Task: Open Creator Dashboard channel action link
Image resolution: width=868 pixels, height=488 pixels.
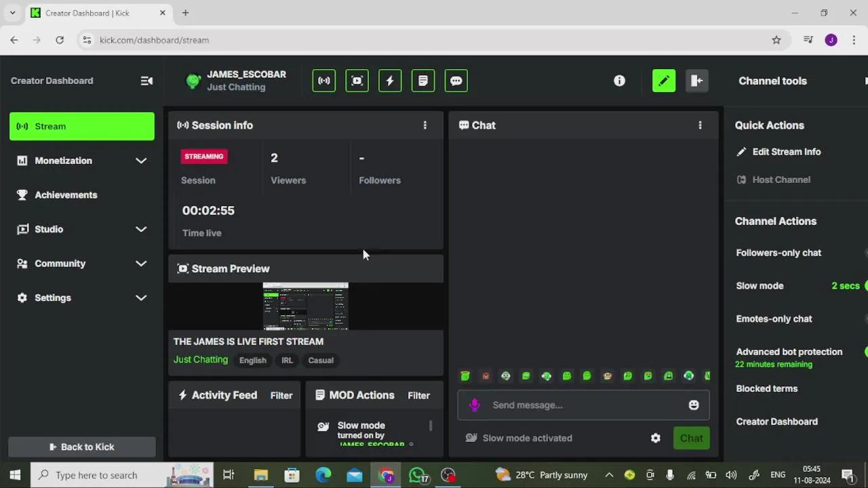Action: [x=777, y=422]
